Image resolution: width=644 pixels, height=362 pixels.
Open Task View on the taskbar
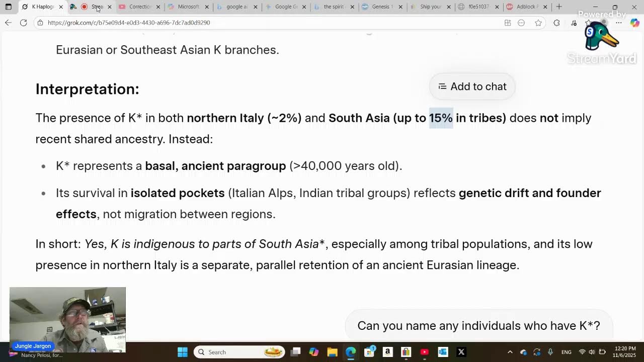tap(295, 352)
